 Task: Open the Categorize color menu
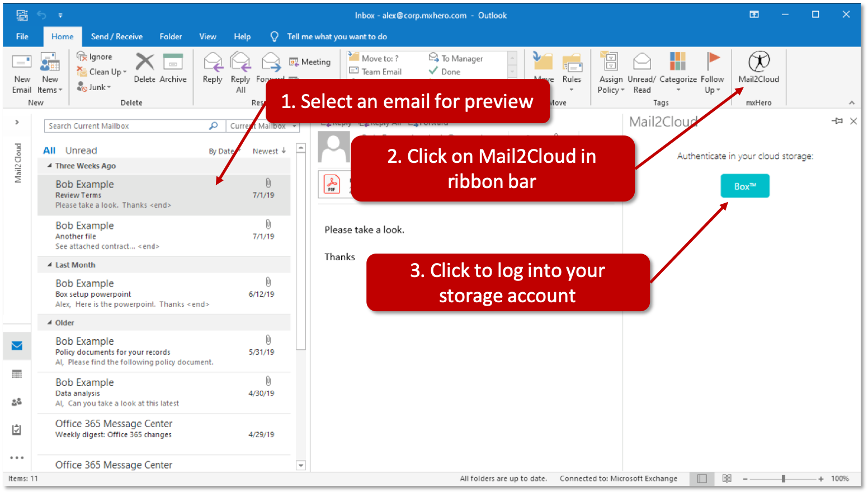(x=678, y=73)
